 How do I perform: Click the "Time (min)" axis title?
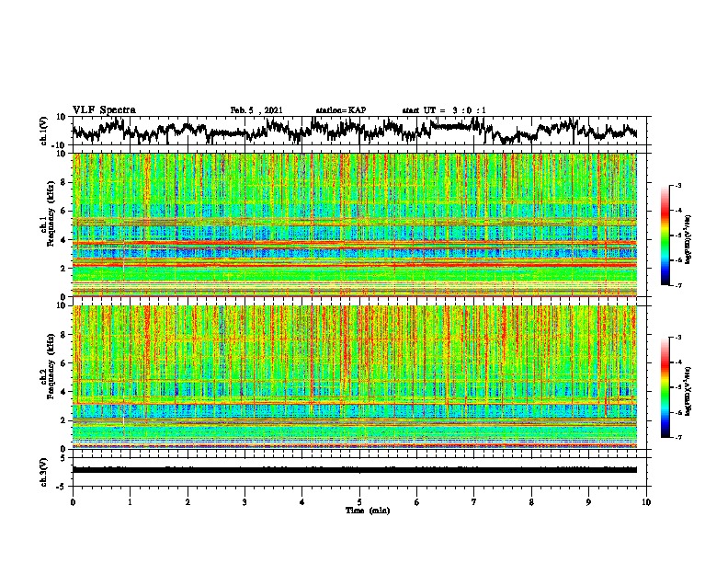pyautogui.click(x=368, y=511)
